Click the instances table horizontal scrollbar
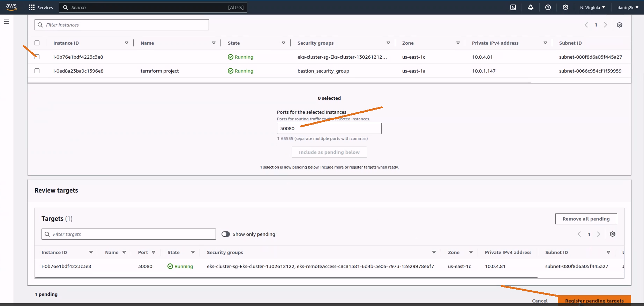644x306 pixels. tap(279, 82)
